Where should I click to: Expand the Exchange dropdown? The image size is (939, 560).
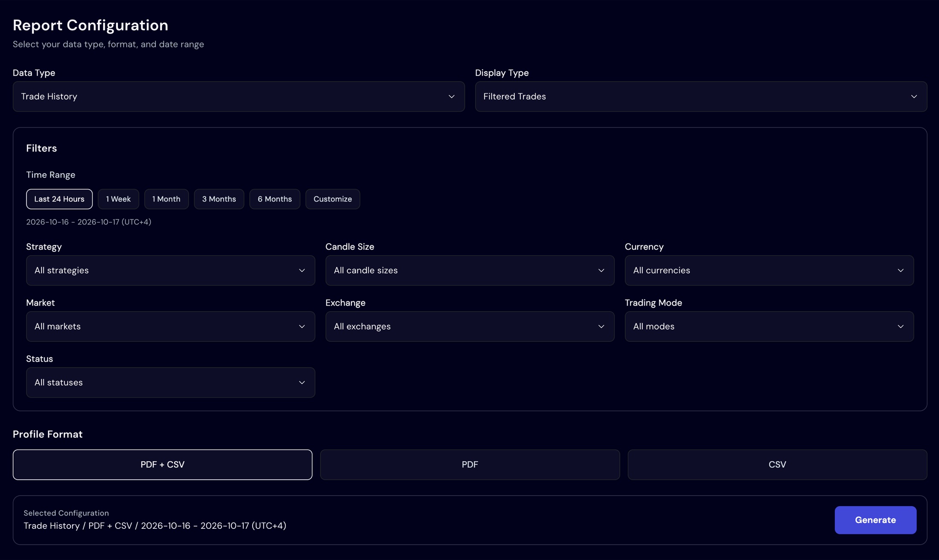[469, 326]
